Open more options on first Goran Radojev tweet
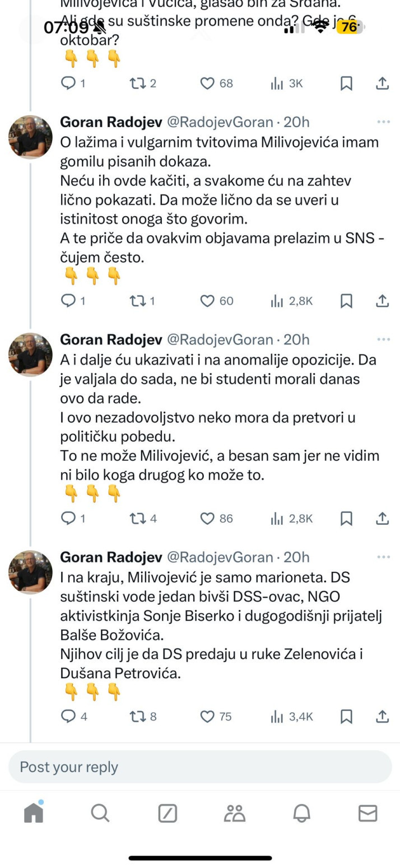400x868 pixels. coord(383,122)
